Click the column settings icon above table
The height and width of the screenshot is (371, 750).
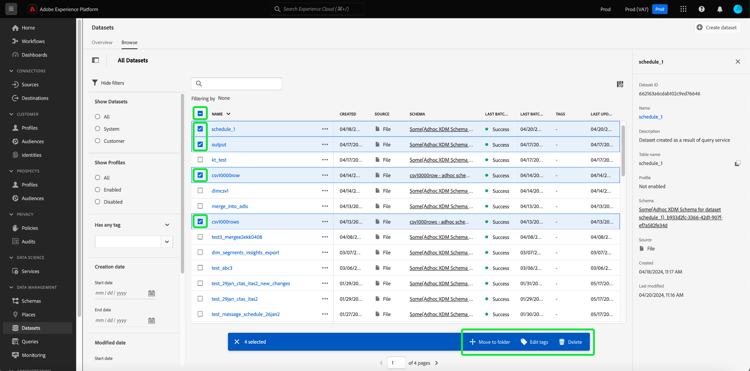click(x=620, y=84)
